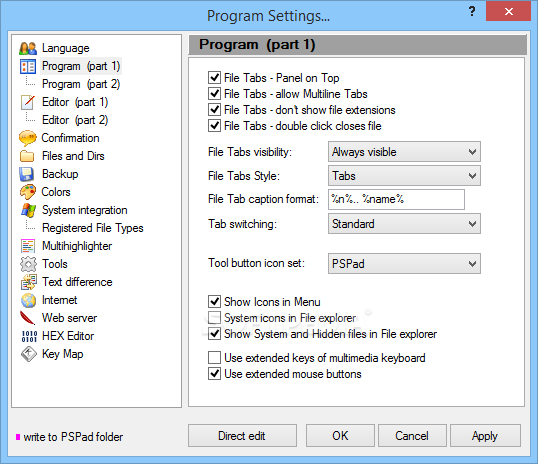
Task: Open the File Tabs visibility dropdown
Action: pos(404,152)
